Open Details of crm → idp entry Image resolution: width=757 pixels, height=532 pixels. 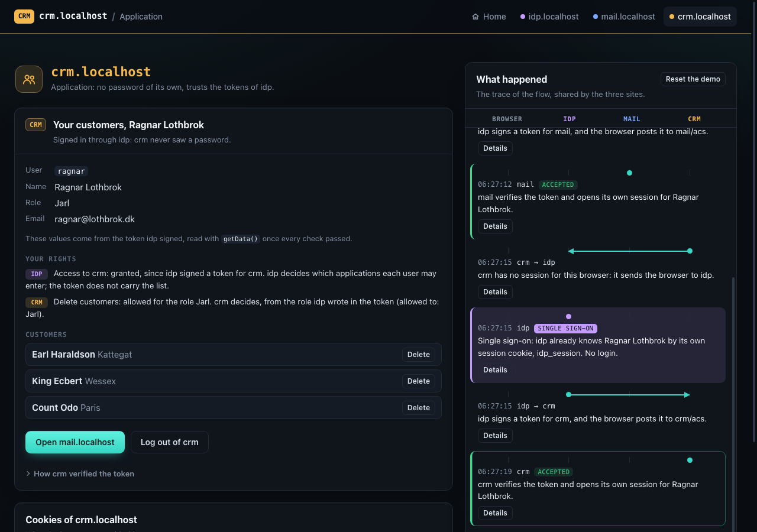click(495, 292)
